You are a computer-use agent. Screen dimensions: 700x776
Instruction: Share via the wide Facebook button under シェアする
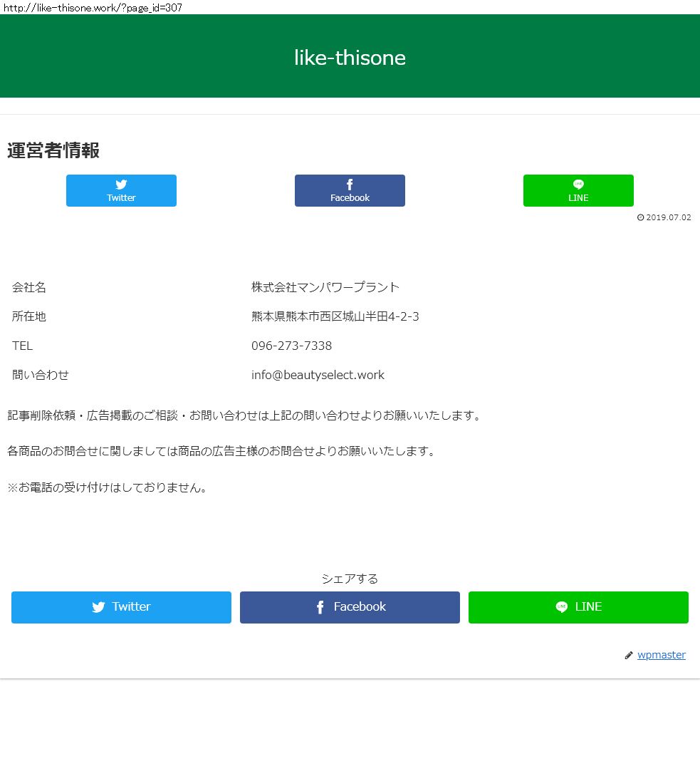[x=350, y=607]
